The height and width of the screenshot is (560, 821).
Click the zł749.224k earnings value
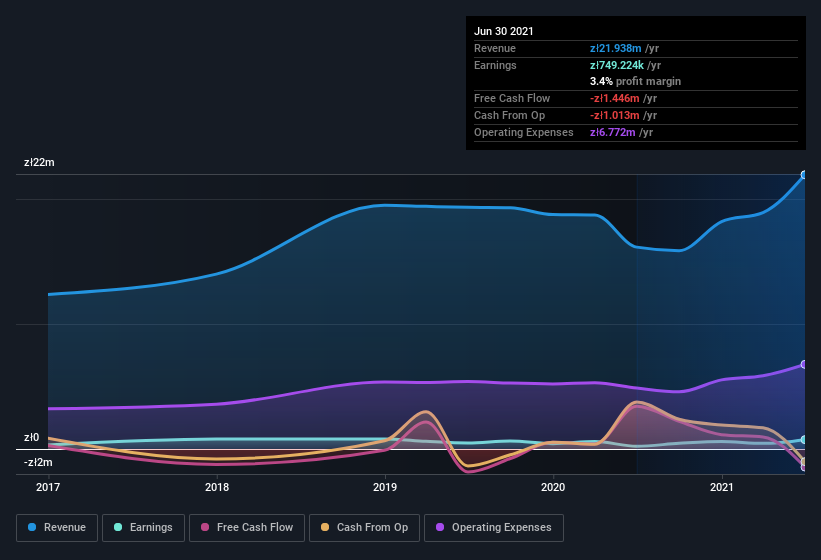coord(617,65)
